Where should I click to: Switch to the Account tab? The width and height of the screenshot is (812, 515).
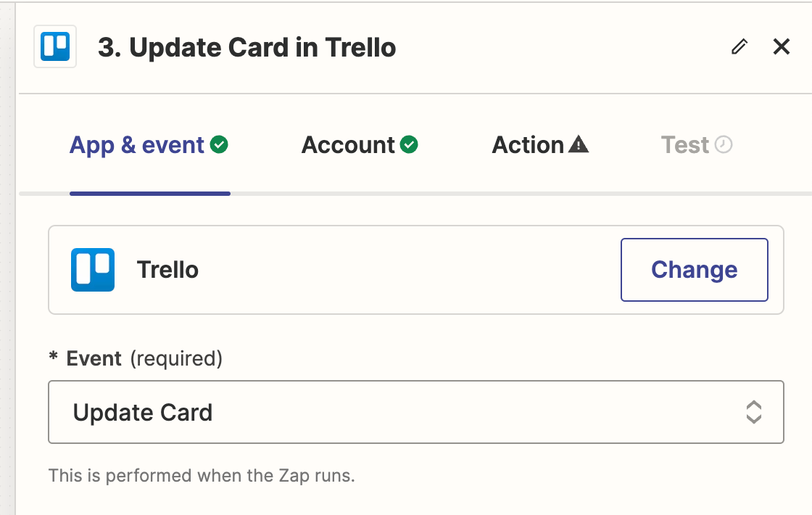pyautogui.click(x=349, y=145)
